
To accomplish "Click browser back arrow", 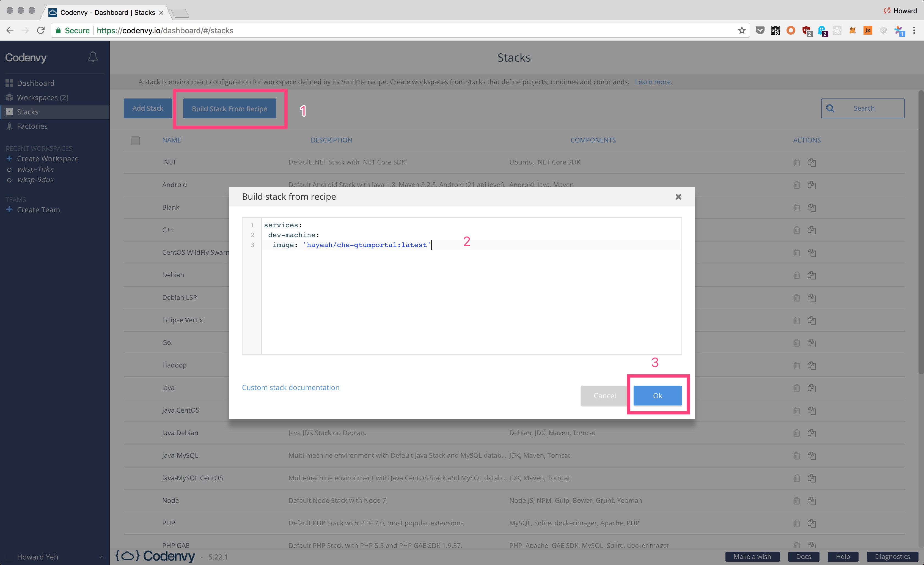I will 10,30.
